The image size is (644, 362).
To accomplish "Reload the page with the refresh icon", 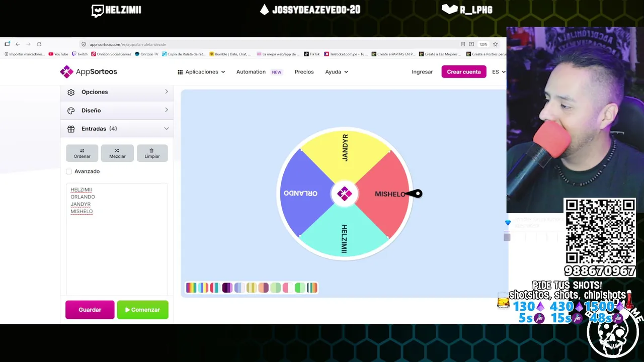I will pos(39,44).
